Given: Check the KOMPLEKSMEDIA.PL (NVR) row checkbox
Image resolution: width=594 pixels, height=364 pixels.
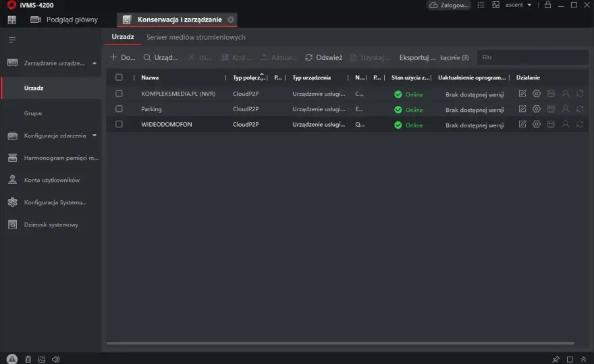Looking at the screenshot, I should click(x=119, y=93).
